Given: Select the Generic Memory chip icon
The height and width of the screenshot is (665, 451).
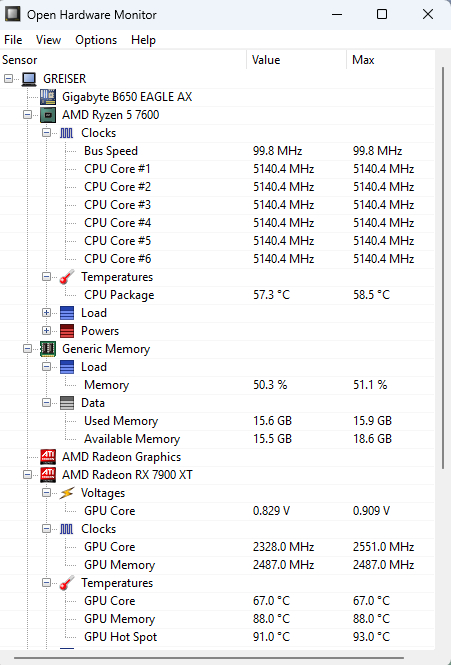Looking at the screenshot, I should (48, 349).
